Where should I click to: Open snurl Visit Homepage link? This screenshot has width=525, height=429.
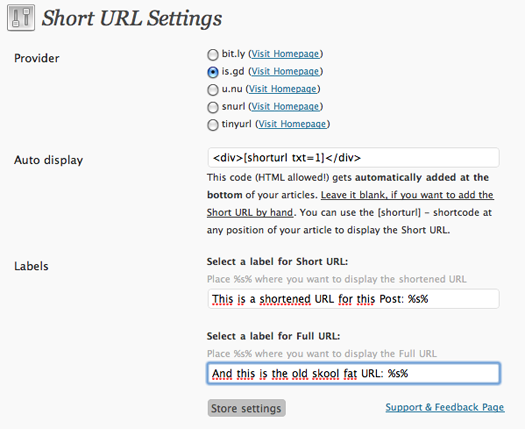(285, 106)
